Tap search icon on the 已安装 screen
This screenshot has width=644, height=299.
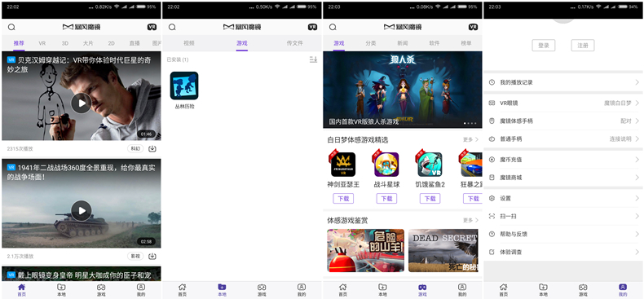(x=172, y=27)
